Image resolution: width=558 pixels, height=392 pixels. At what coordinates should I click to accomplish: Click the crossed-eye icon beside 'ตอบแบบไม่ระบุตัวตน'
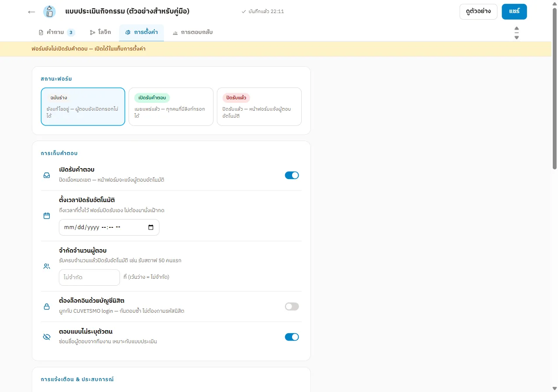coord(47,337)
